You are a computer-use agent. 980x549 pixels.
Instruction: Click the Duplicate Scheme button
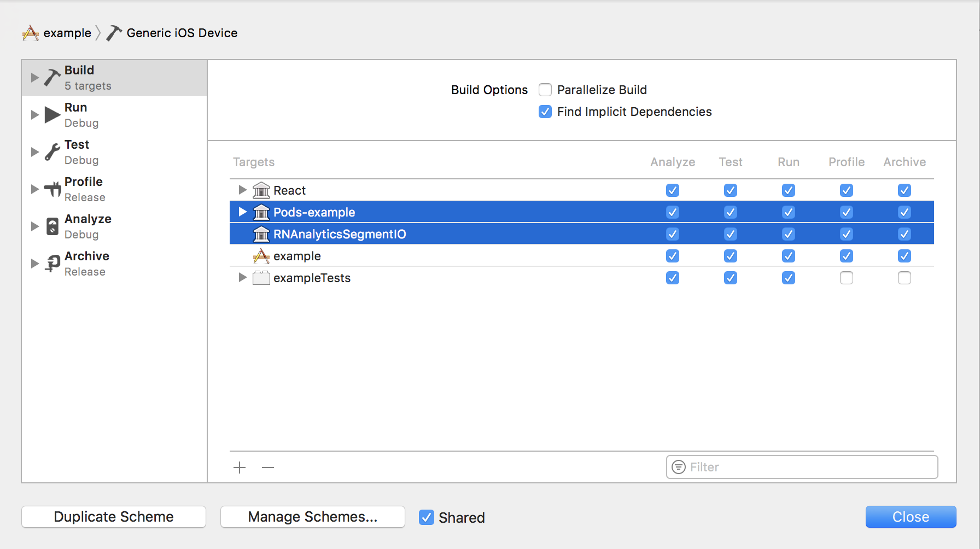[x=114, y=517]
